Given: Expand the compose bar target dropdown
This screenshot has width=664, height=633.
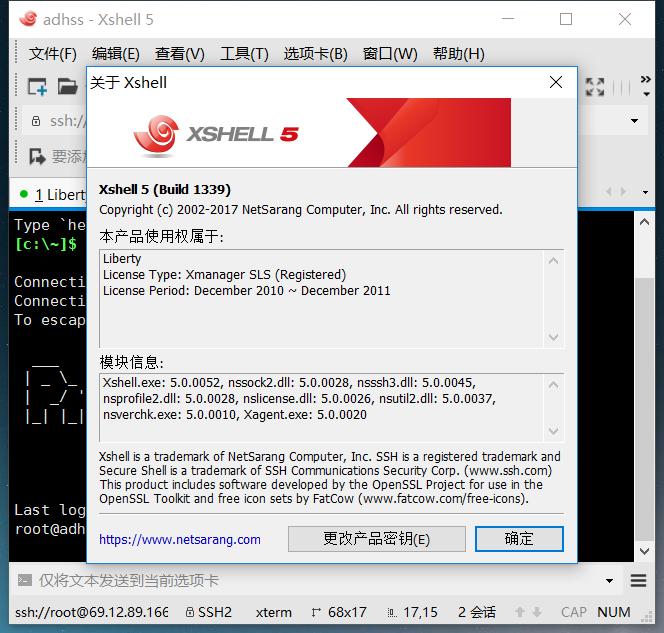Looking at the screenshot, I should pyautogui.click(x=609, y=580).
